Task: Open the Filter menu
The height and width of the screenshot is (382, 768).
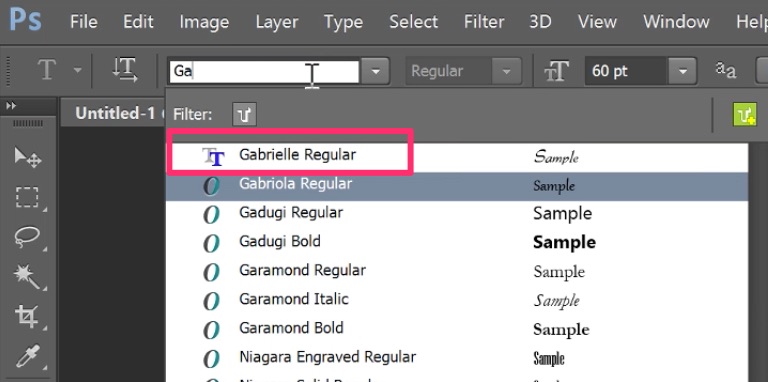Action: click(484, 22)
